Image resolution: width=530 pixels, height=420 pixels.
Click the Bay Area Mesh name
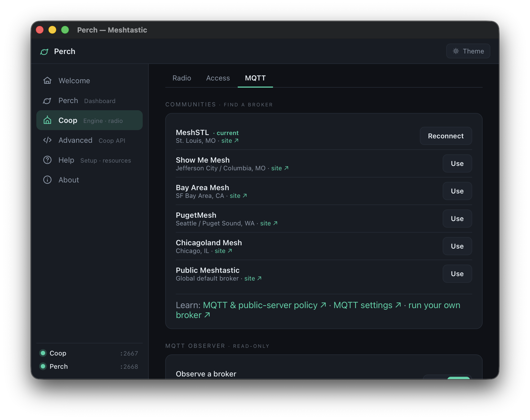click(202, 188)
